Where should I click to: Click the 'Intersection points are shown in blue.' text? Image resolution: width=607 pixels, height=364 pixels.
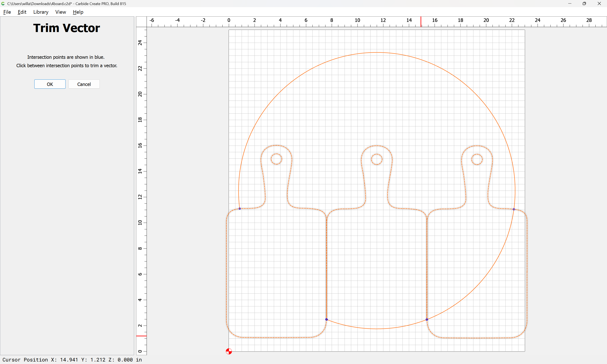[x=66, y=57]
